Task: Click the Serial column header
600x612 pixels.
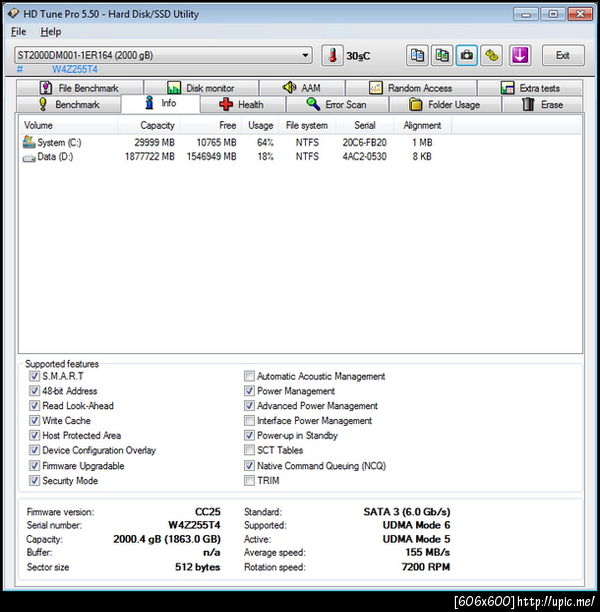Action: coord(365,125)
